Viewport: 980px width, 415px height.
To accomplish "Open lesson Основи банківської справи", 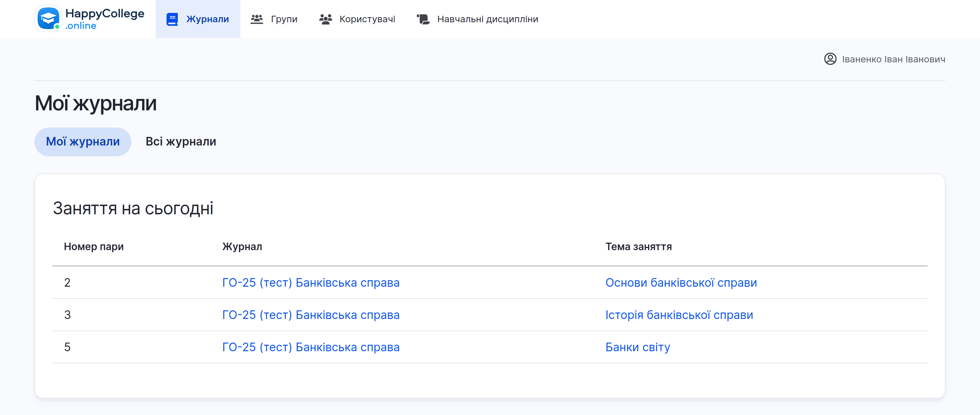I will tap(680, 282).
